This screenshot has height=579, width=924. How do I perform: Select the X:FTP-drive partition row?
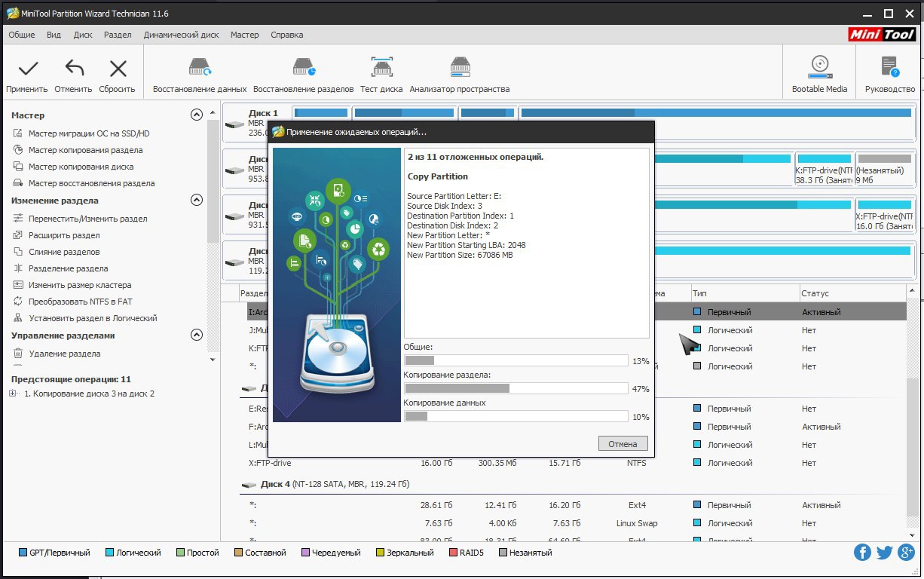click(573, 463)
